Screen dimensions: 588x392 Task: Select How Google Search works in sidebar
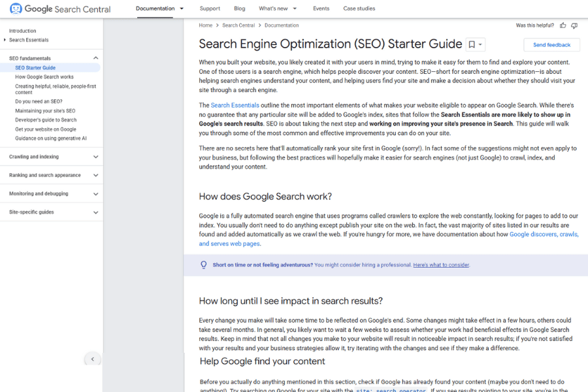44,77
